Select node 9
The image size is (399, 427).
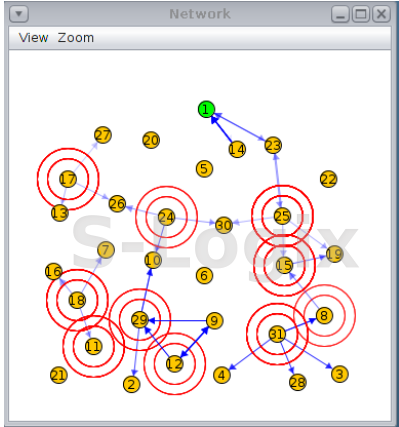[215, 321]
